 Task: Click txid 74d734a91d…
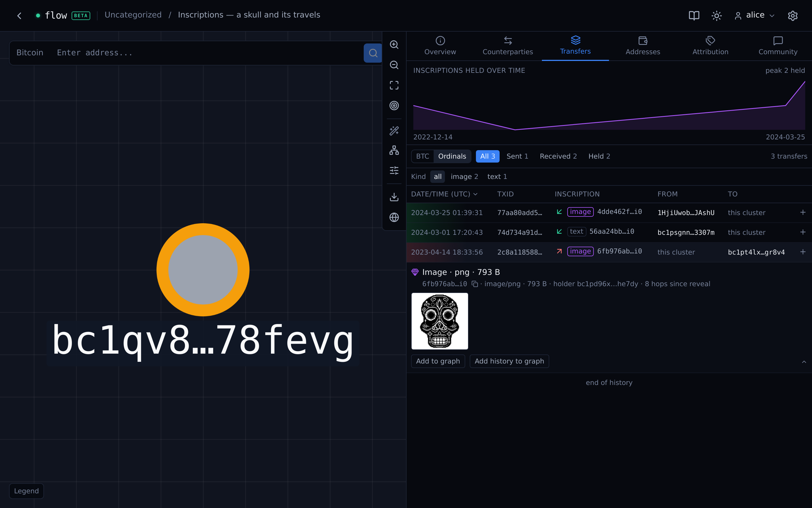pyautogui.click(x=519, y=233)
